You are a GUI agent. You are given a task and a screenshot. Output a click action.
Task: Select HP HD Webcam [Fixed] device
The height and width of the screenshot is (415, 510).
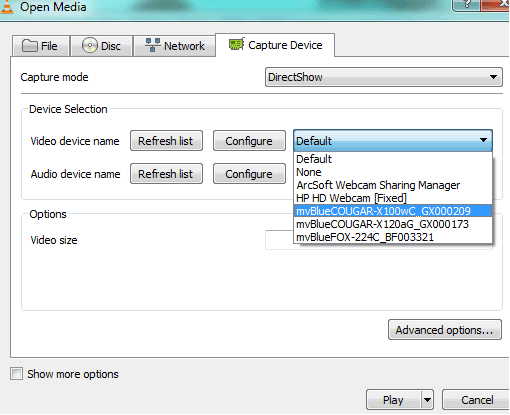coord(393,198)
